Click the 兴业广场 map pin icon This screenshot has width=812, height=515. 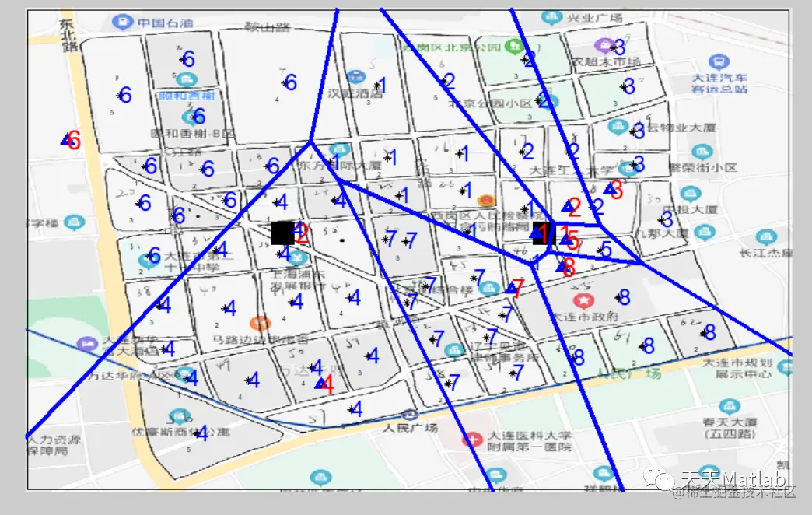tap(551, 18)
